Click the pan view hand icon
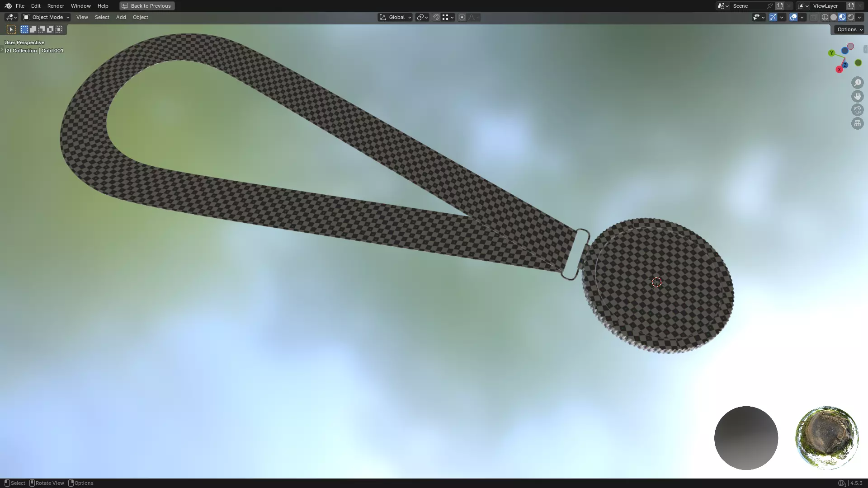Image resolution: width=868 pixels, height=488 pixels. tap(857, 96)
